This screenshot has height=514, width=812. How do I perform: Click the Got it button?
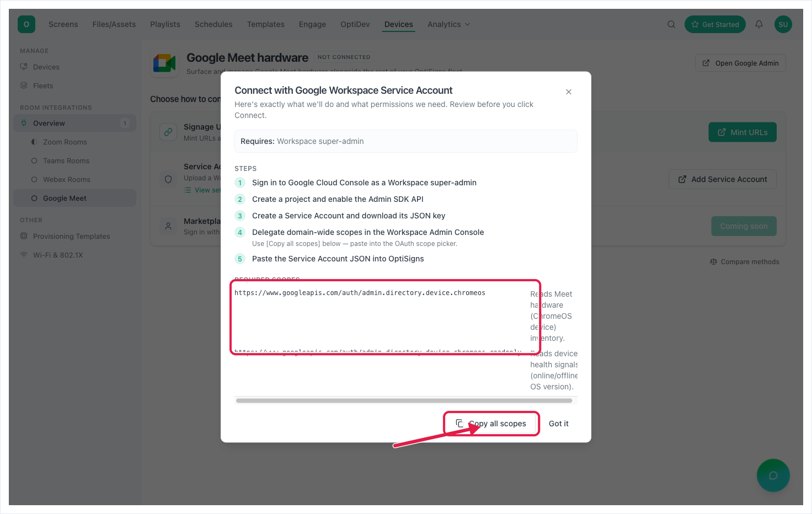point(559,424)
